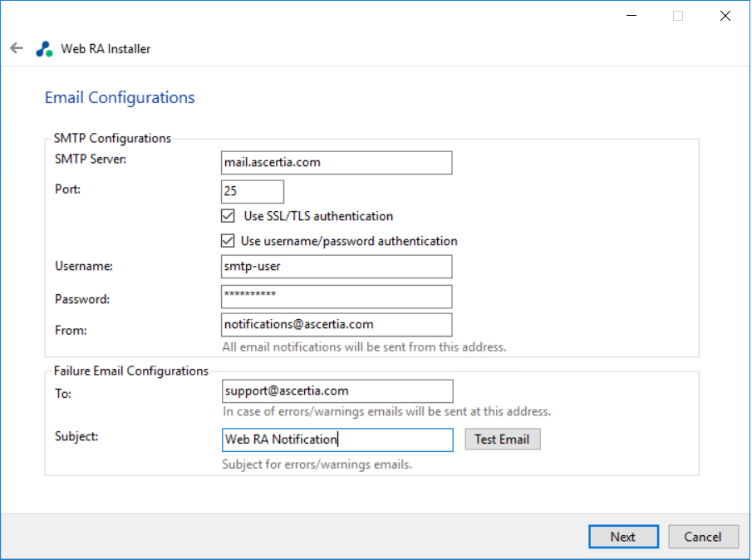Click the Email Configurations heading

click(x=120, y=98)
